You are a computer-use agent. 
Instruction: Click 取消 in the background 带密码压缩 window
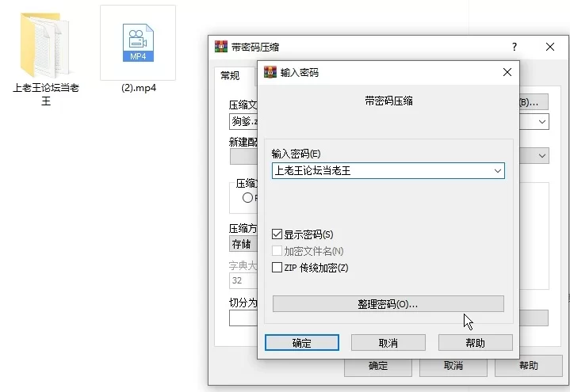[453, 366]
